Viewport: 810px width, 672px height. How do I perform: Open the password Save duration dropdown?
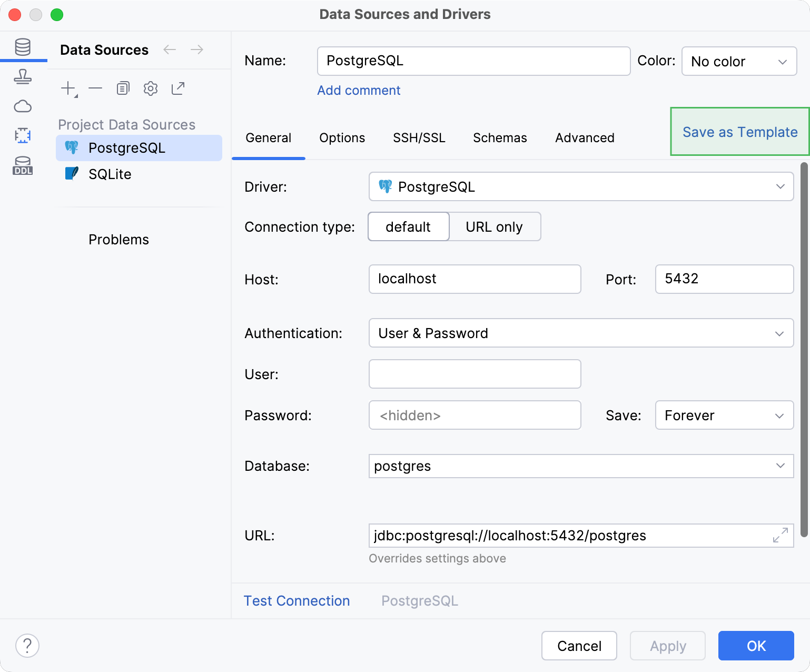point(724,415)
